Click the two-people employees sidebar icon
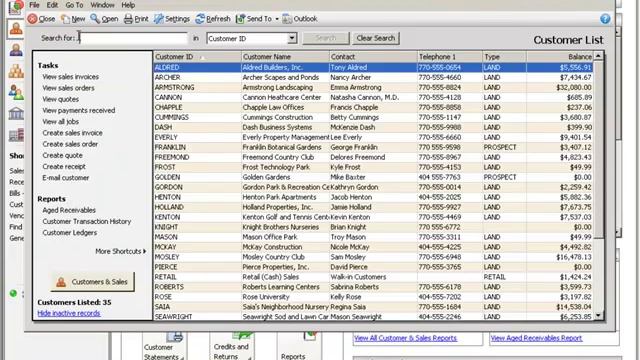 click(16, 92)
